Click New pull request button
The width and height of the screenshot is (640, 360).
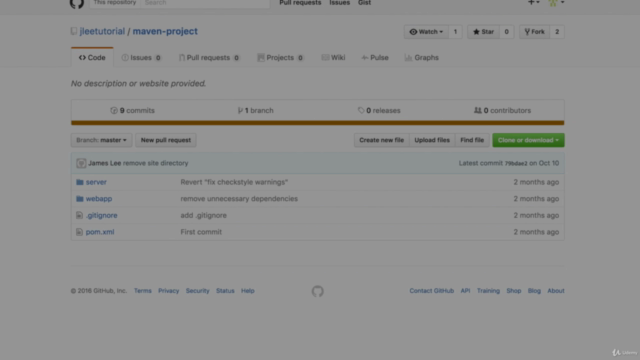click(x=166, y=140)
